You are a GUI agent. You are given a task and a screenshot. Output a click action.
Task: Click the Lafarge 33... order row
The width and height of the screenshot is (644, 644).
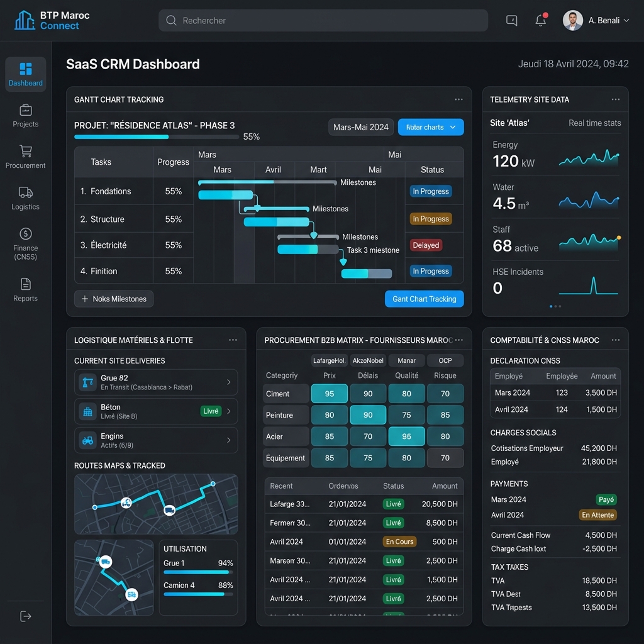tap(364, 504)
